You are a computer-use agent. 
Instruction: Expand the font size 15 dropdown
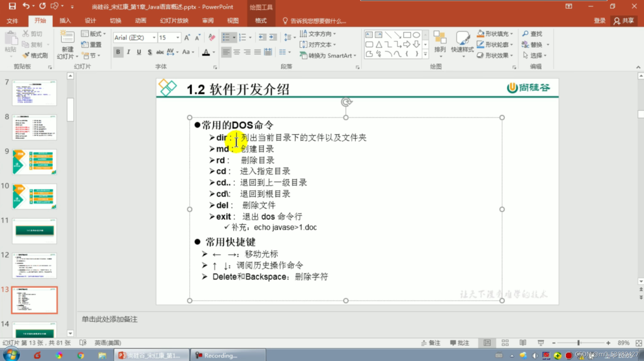[x=177, y=37]
